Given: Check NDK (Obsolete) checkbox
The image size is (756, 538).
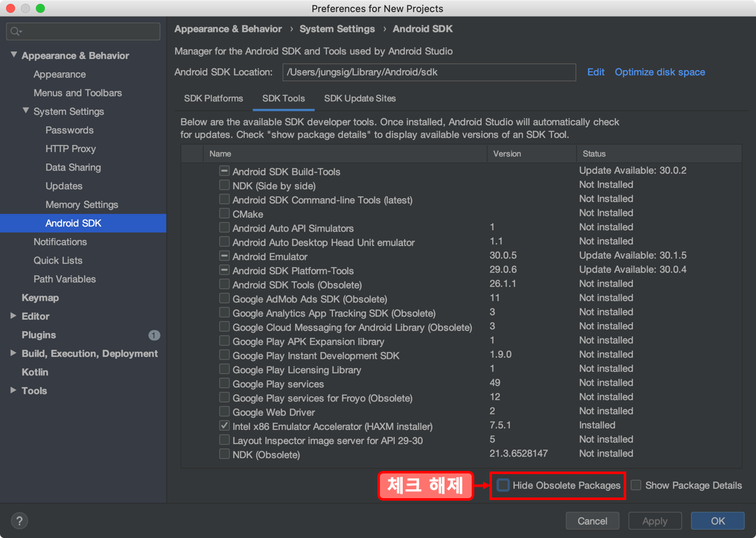Looking at the screenshot, I should [x=224, y=454].
